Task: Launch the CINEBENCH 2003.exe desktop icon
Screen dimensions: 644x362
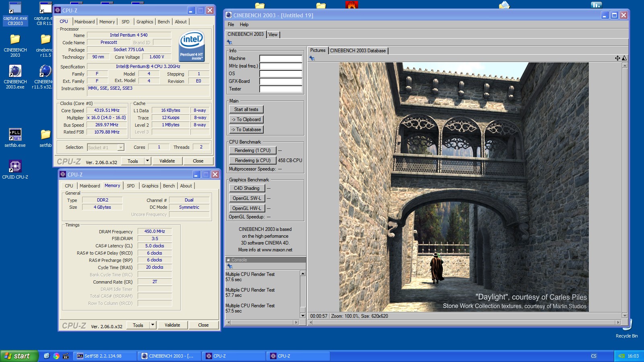Action: 15,77
